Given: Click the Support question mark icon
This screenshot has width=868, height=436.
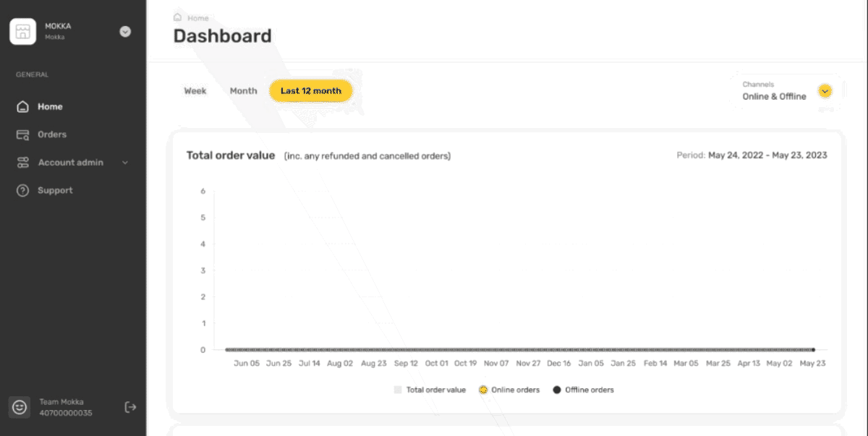Looking at the screenshot, I should (23, 191).
